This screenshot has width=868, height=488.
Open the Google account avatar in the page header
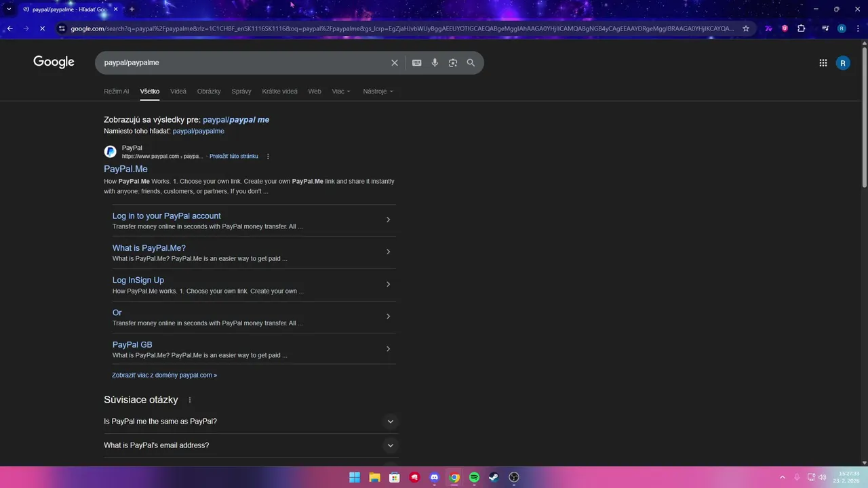[x=843, y=63]
